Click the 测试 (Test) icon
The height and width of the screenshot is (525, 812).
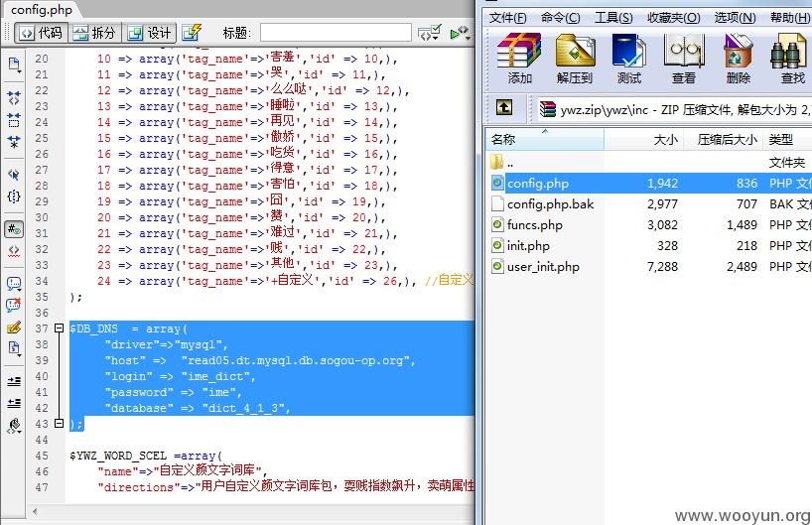click(629, 59)
